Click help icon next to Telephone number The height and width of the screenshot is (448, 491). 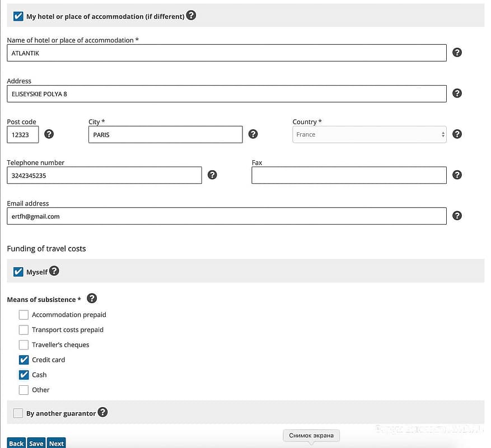coord(212,175)
